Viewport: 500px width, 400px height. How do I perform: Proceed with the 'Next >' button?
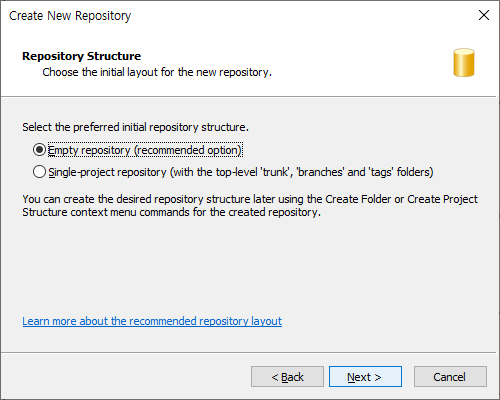coord(365,377)
